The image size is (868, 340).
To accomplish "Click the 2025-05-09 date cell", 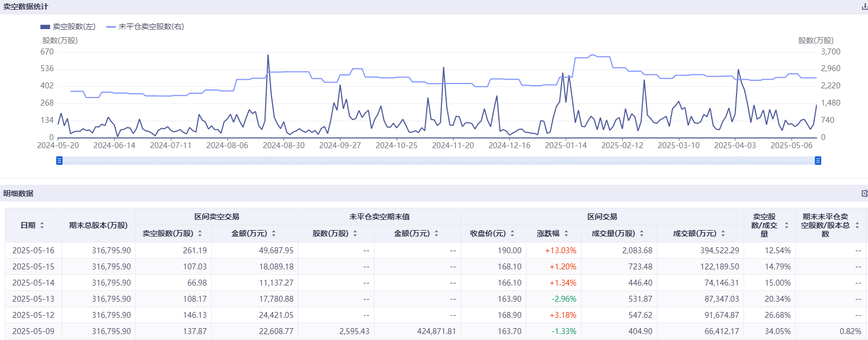I will 33,331.
